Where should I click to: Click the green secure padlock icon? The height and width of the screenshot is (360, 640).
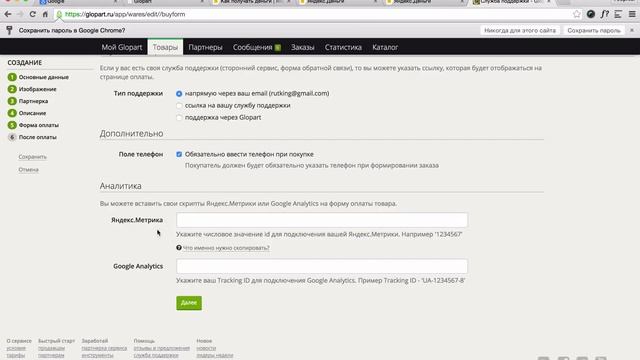[x=59, y=14]
